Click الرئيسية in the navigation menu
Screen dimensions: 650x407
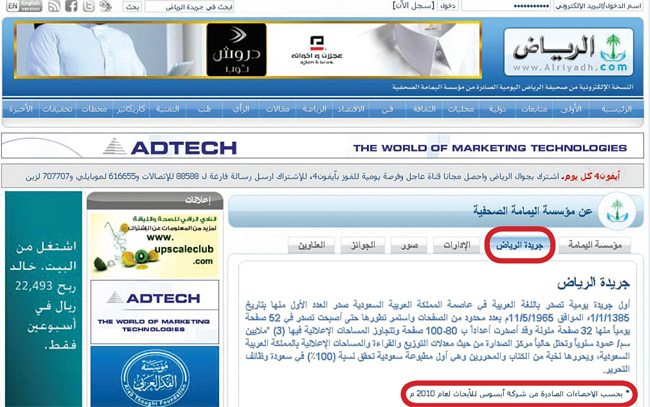tap(616, 108)
